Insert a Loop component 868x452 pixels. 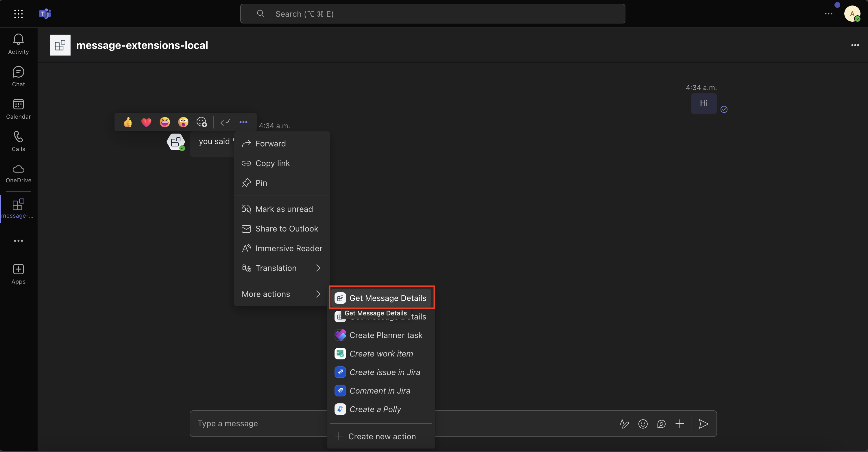pos(662,424)
